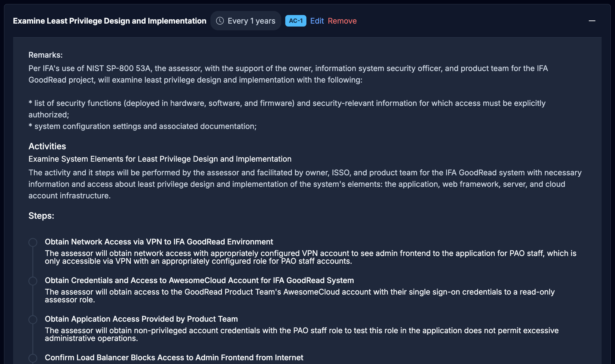Select the Obtain Credentials and Access to AwesomeCloud title

(x=199, y=280)
